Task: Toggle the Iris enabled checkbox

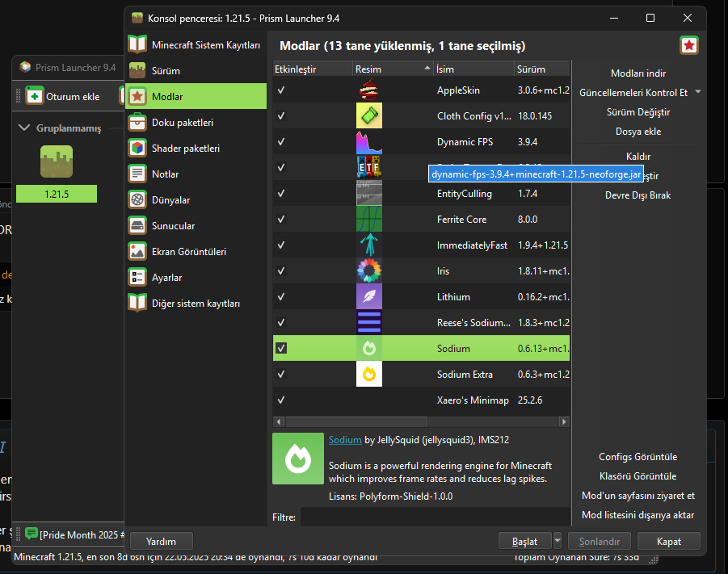Action: (x=281, y=270)
